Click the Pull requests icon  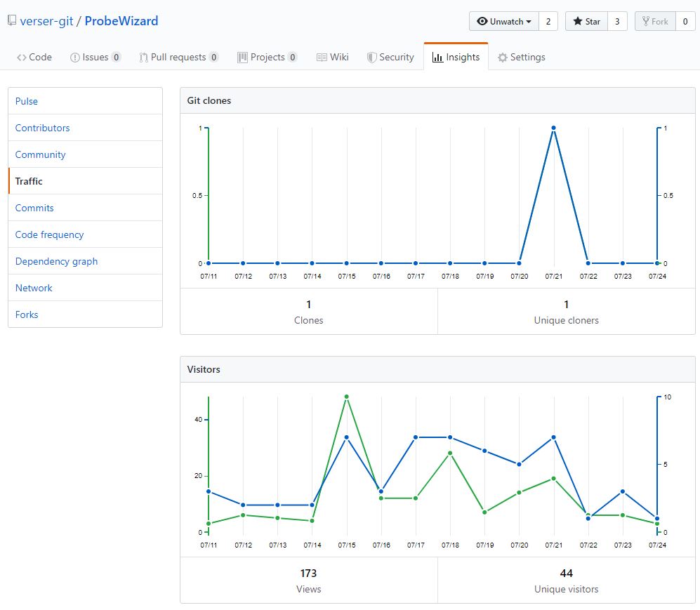coord(143,58)
